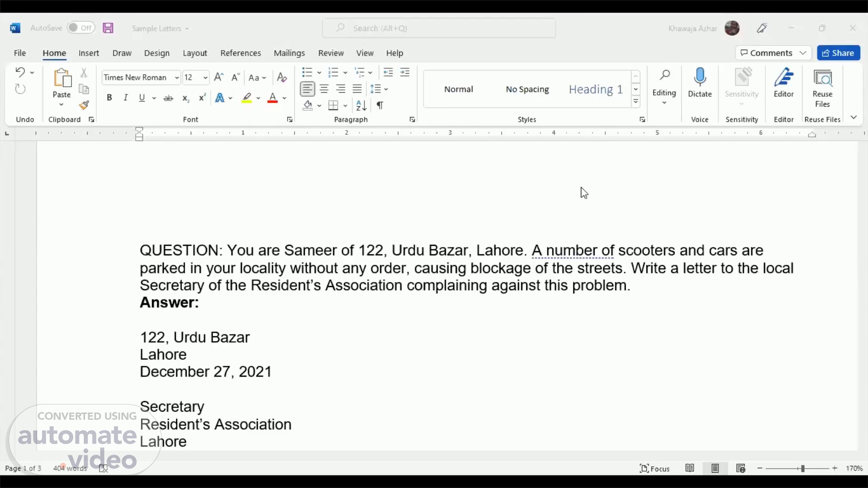This screenshot has height=488, width=868.
Task: Click the Dictate microphone icon
Action: pos(700,78)
